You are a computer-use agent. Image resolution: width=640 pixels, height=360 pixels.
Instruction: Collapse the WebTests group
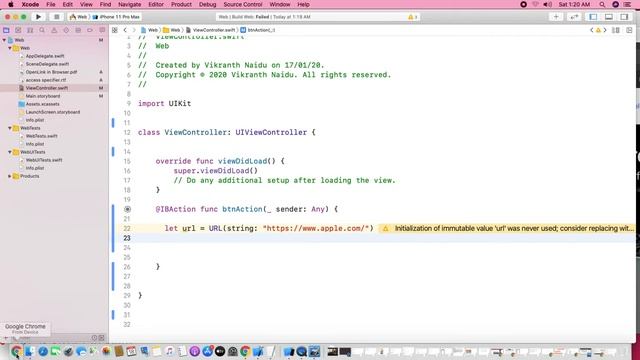pos(10,128)
